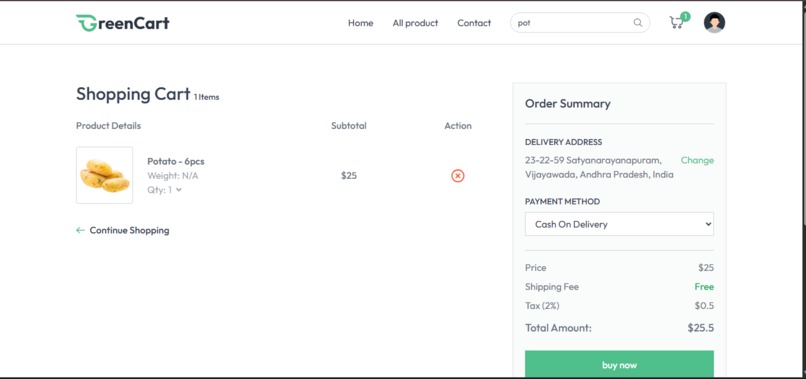Click the 'Order Summary' heading
806x379 pixels.
pos(567,104)
